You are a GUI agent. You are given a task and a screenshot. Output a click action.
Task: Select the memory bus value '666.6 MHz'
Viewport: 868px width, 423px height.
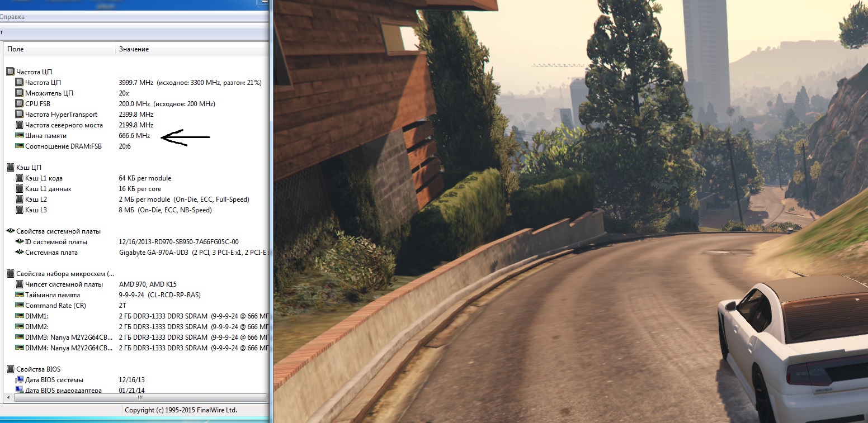pos(134,136)
